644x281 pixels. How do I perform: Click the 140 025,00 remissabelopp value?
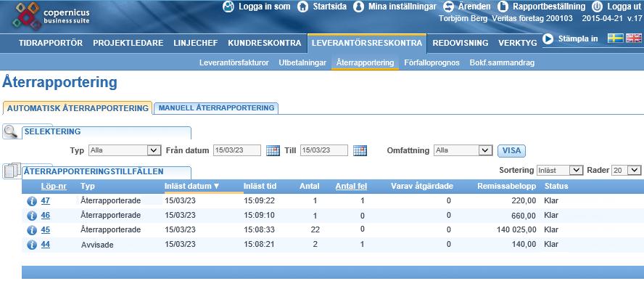pyautogui.click(x=516, y=229)
